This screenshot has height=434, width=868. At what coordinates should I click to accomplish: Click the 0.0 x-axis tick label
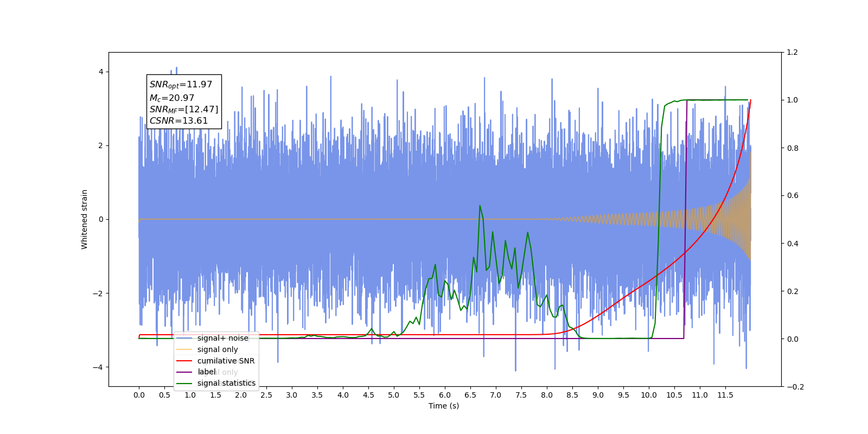click(x=139, y=395)
